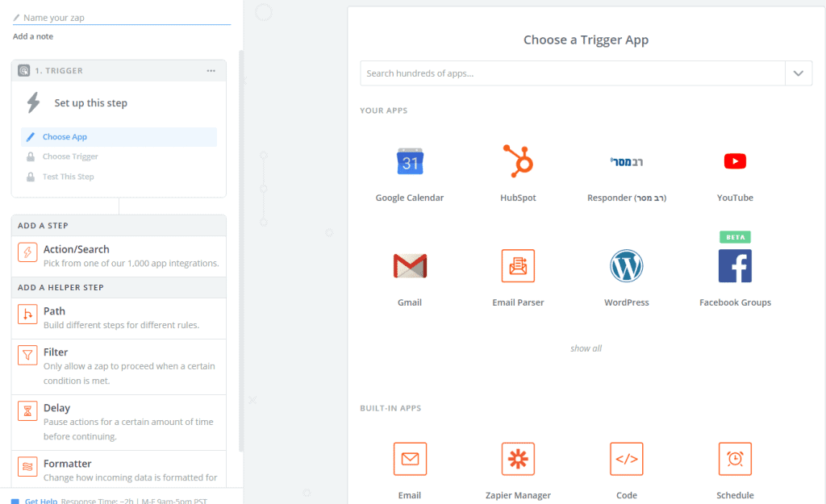Image resolution: width=826 pixels, height=504 pixels.
Task: Click the Schedule label text
Action: [x=735, y=495]
